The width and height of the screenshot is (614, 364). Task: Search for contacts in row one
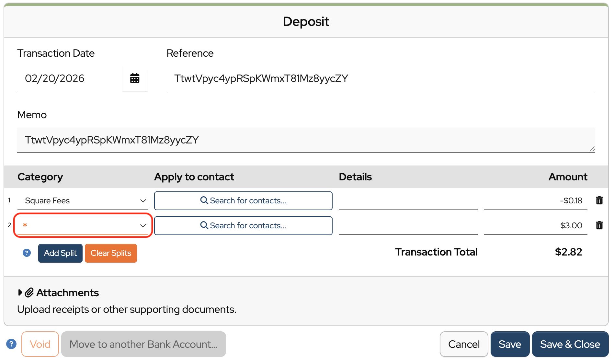point(243,201)
